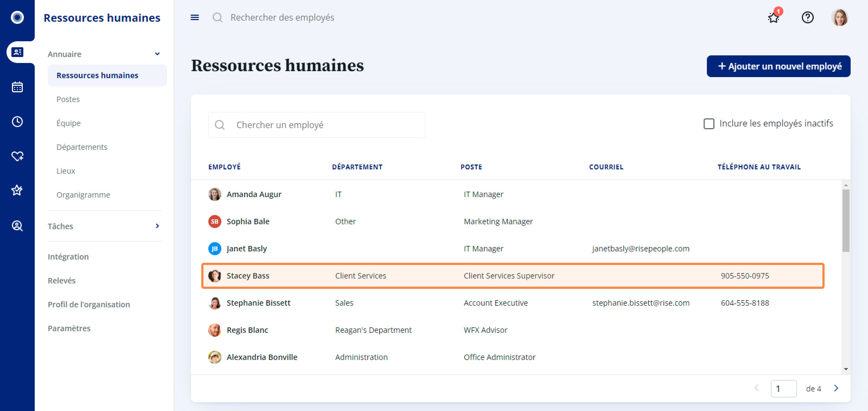The image size is (868, 411).
Task: Open the person search recruiting icon
Action: pyautogui.click(x=17, y=226)
